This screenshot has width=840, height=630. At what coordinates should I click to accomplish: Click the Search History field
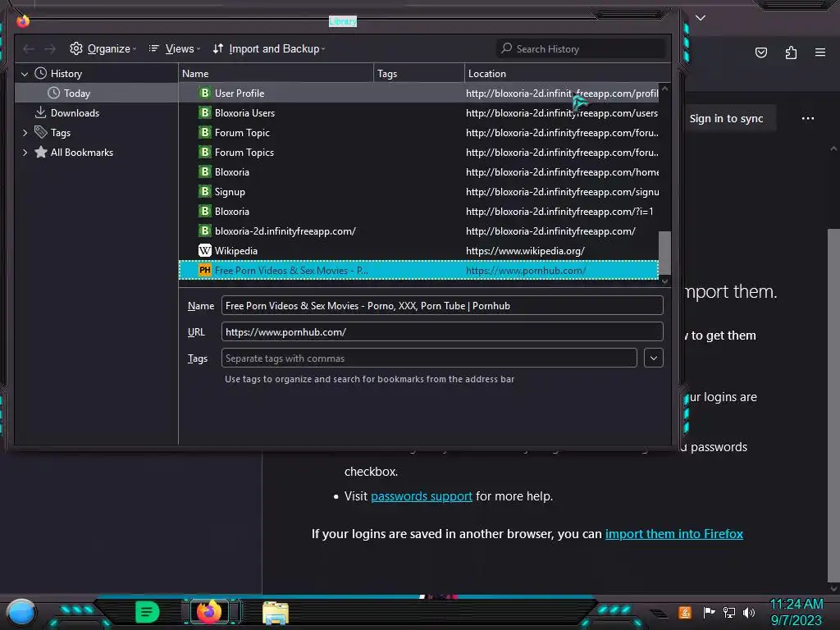coord(581,48)
